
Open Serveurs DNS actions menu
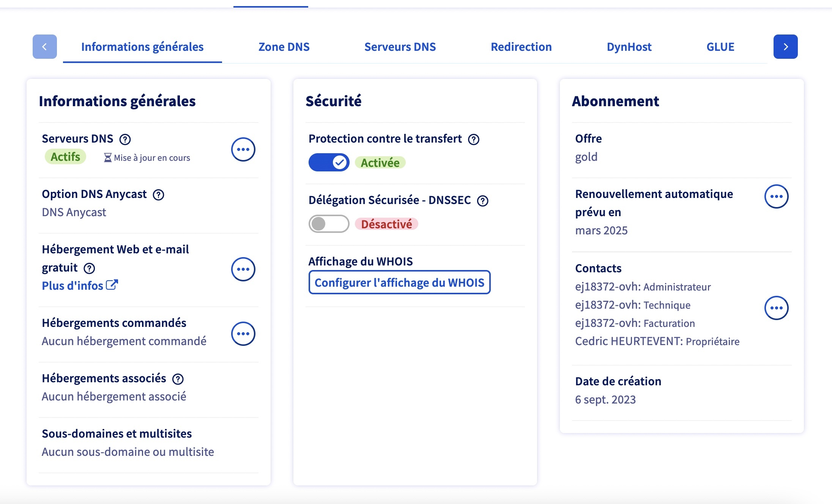pyautogui.click(x=243, y=149)
